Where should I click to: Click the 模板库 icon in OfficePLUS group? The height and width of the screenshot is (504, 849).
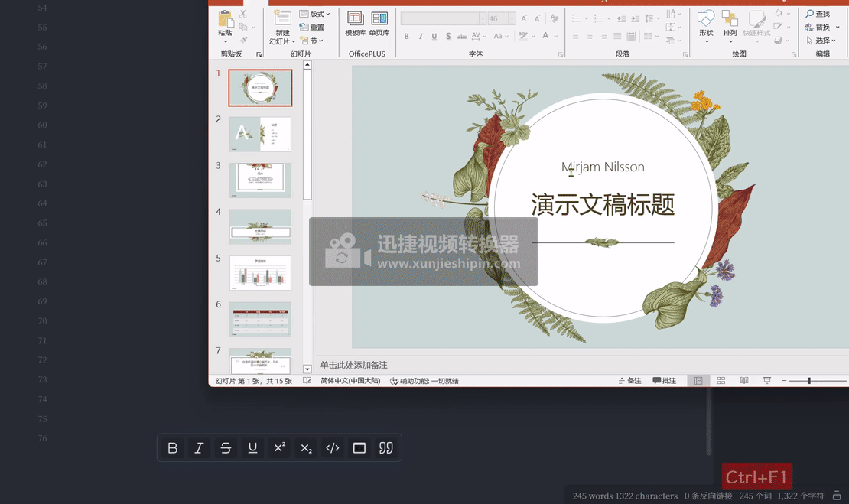pos(356,23)
